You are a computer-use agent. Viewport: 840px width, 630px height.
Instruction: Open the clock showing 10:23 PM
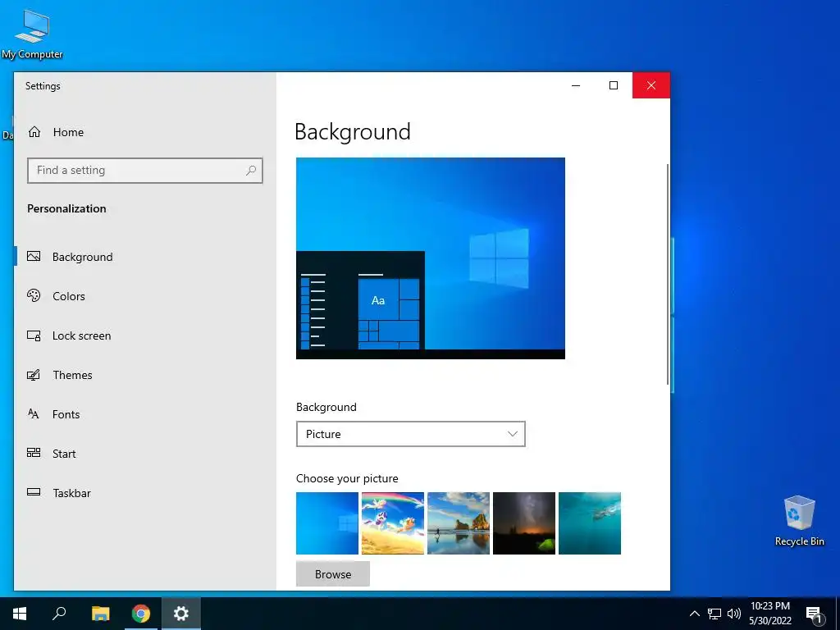(770, 614)
